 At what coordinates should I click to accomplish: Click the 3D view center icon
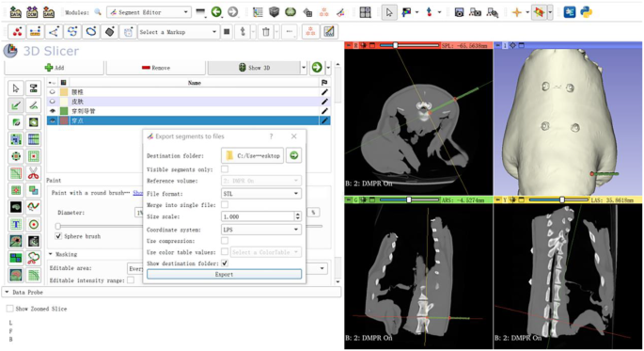tap(512, 45)
